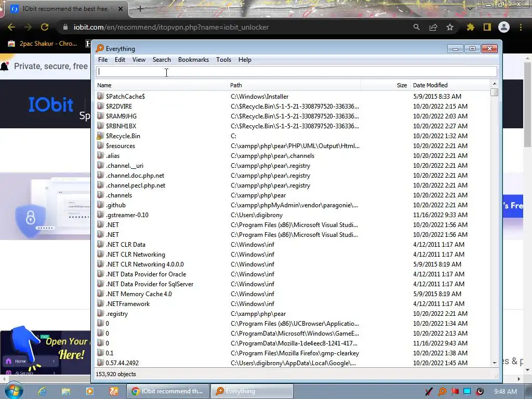
Task: Click the Everything tray icon
Action: [x=442, y=392]
